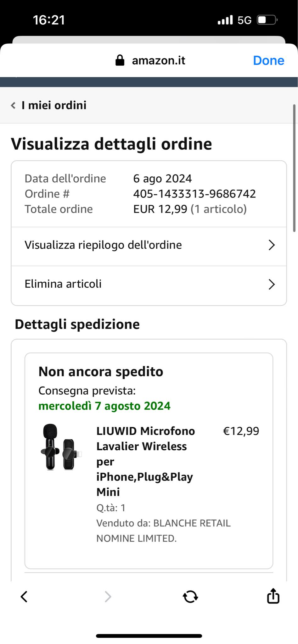The height and width of the screenshot is (644, 298).
Task: Tap the back chevron beside I miei ordini
Action: tap(13, 105)
